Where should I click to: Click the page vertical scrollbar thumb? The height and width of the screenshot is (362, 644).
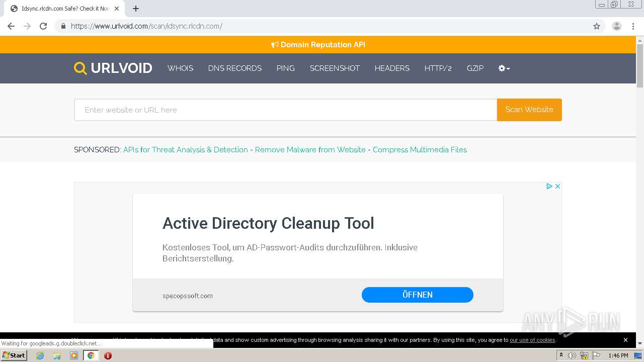pos(640,65)
